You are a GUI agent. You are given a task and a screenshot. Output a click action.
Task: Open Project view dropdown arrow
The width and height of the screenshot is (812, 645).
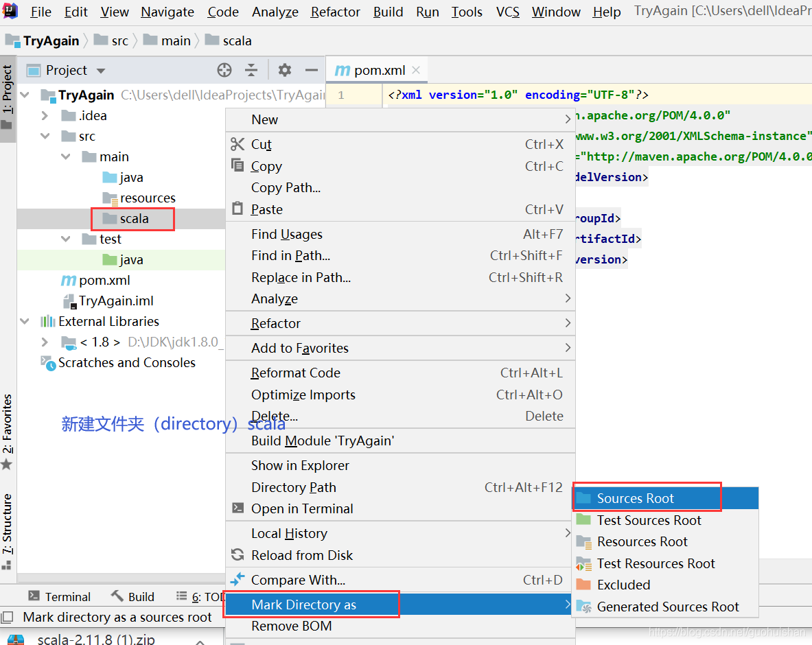[x=101, y=71]
